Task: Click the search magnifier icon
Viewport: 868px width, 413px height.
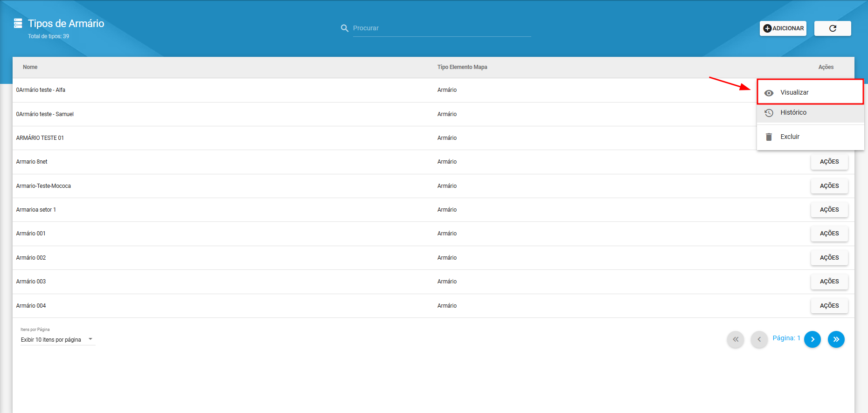Action: (345, 28)
